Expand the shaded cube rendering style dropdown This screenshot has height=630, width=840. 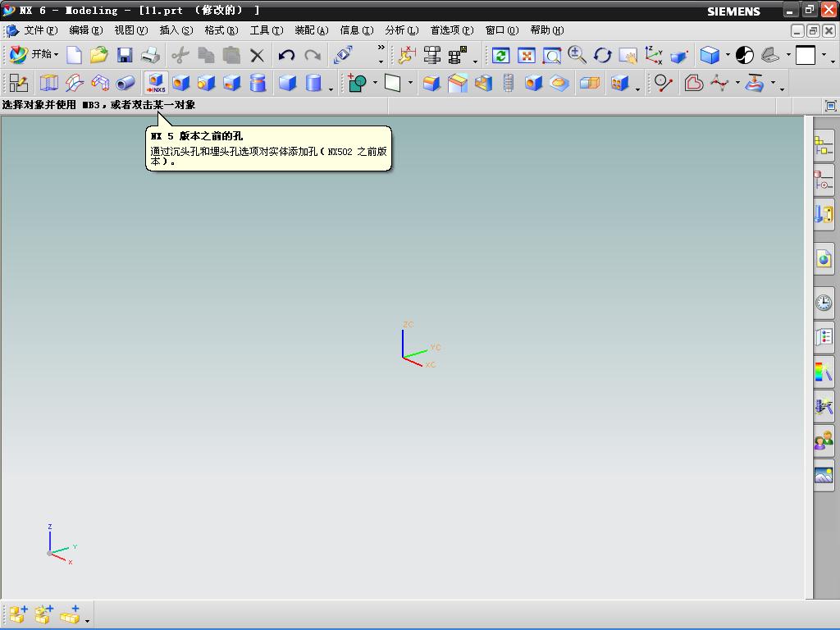tap(728, 55)
